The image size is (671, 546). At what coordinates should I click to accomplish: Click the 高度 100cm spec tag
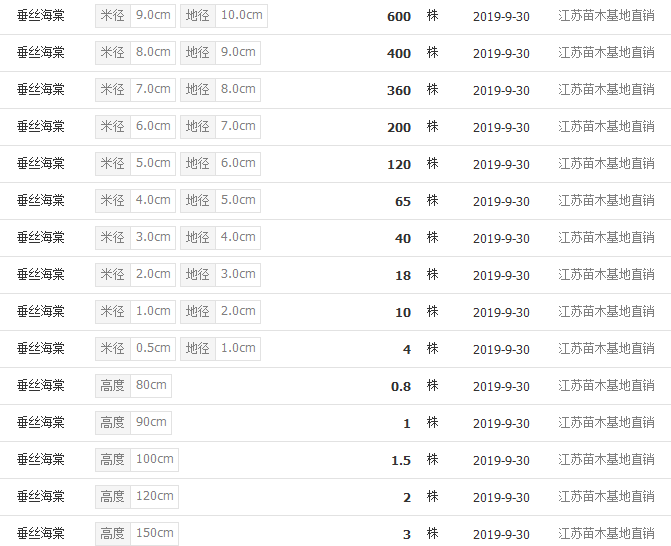[x=137, y=460]
